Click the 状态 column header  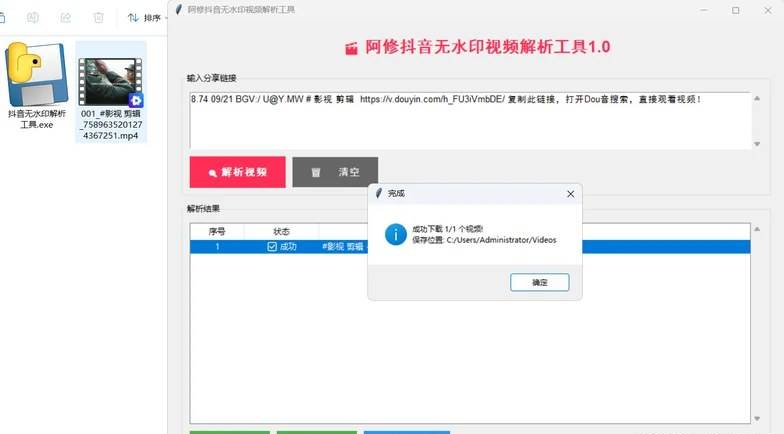pos(282,232)
